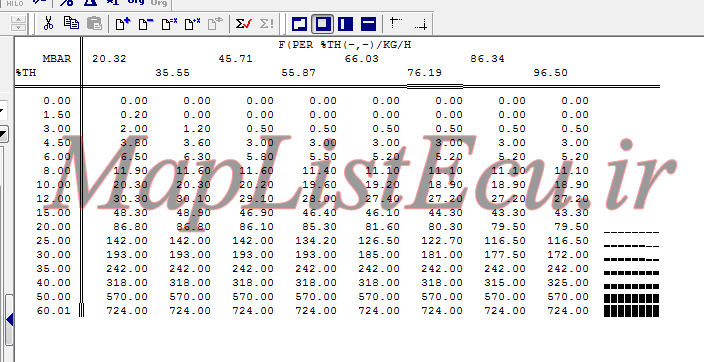
Task: Click the Sigma checkmark checksum icon
Action: (243, 23)
